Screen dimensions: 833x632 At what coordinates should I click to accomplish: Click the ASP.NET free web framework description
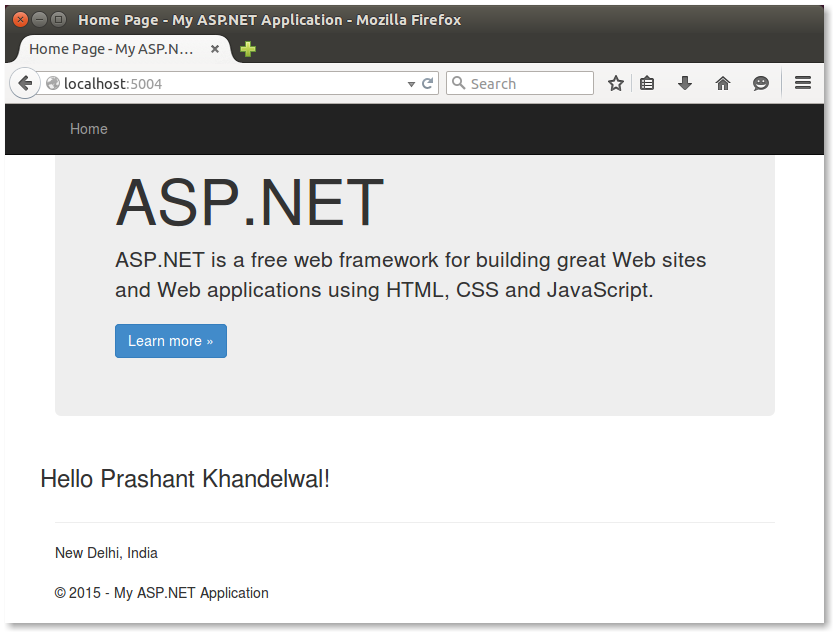pos(411,275)
